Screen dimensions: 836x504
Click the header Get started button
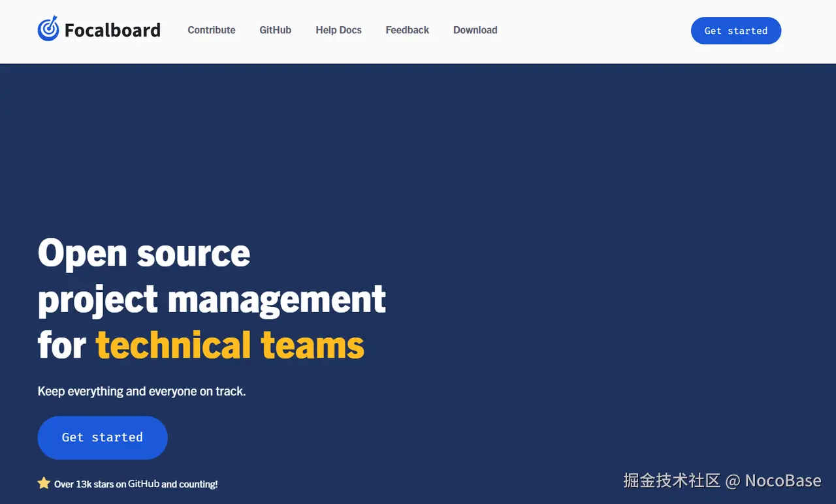[x=736, y=31]
